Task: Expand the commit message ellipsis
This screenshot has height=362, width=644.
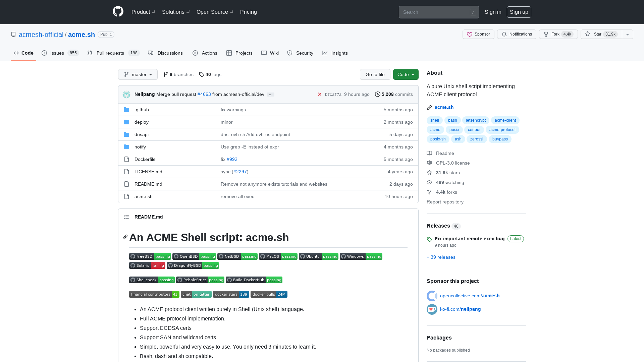Action: point(271,95)
